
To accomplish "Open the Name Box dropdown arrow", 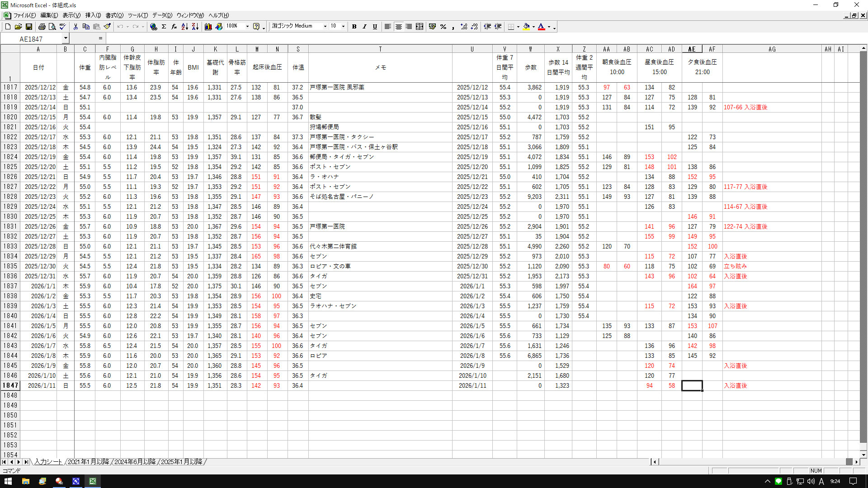I will pyautogui.click(x=66, y=39).
